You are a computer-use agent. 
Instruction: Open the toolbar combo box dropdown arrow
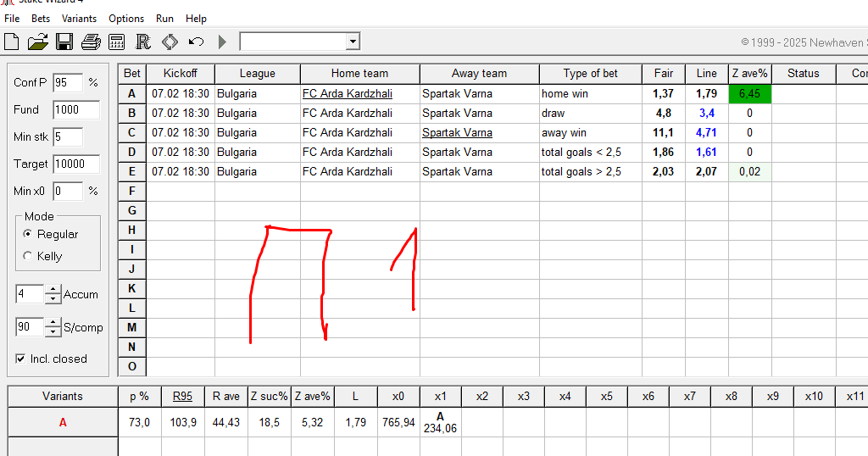pyautogui.click(x=353, y=42)
